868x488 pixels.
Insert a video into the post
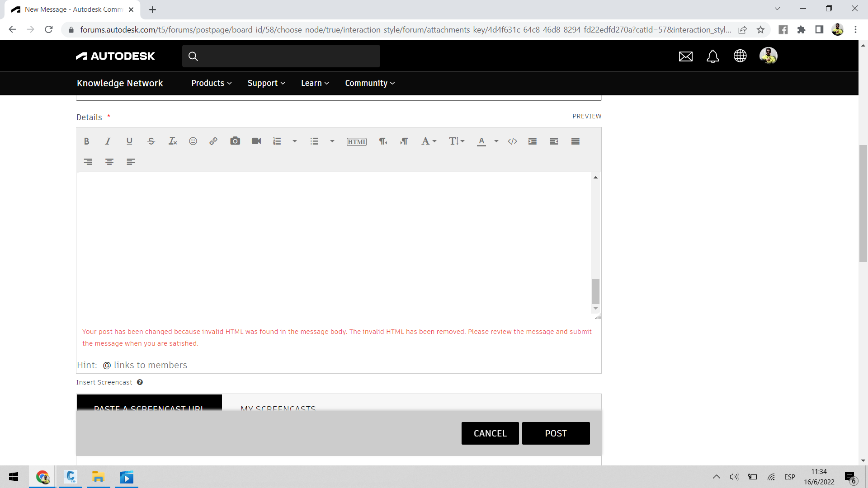256,141
